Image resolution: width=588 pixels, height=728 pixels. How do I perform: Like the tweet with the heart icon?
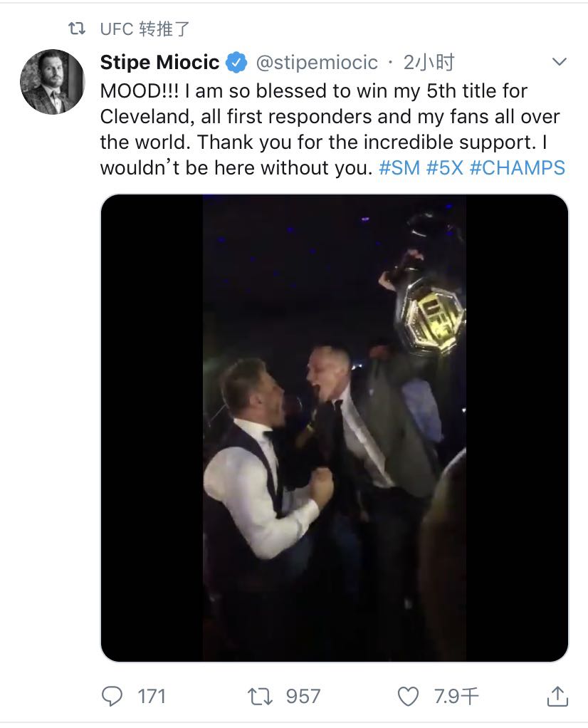[409, 697]
